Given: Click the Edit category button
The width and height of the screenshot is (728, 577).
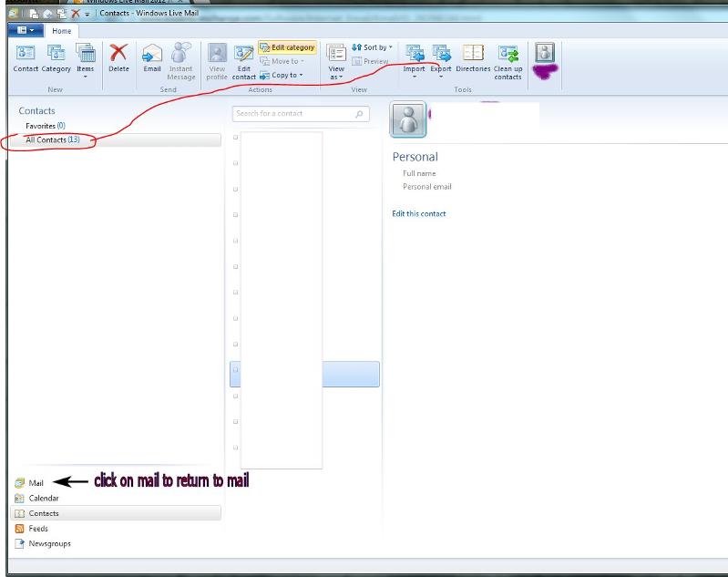Looking at the screenshot, I should [287, 47].
